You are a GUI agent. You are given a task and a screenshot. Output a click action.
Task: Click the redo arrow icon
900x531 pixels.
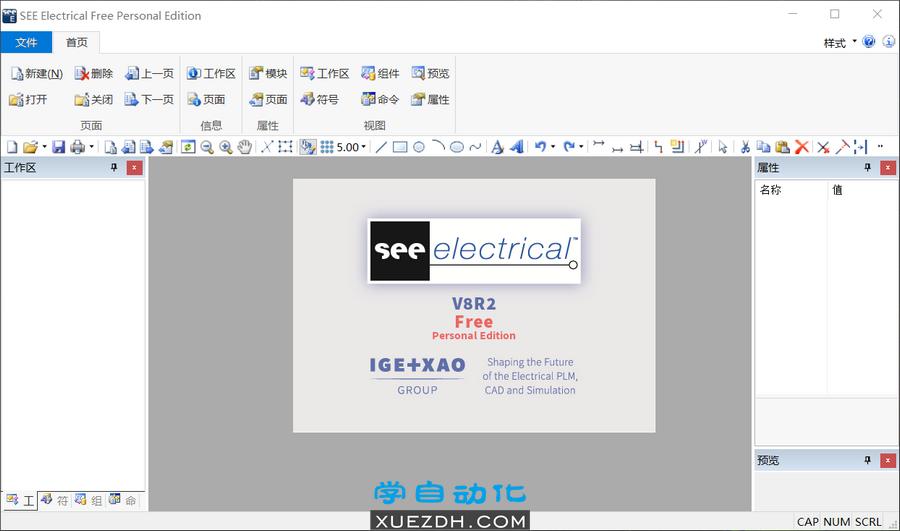point(569,147)
